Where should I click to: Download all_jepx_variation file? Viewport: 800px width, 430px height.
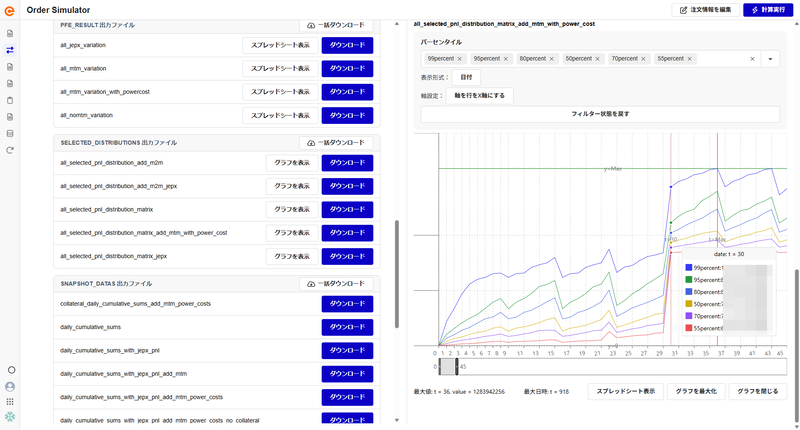pos(347,45)
